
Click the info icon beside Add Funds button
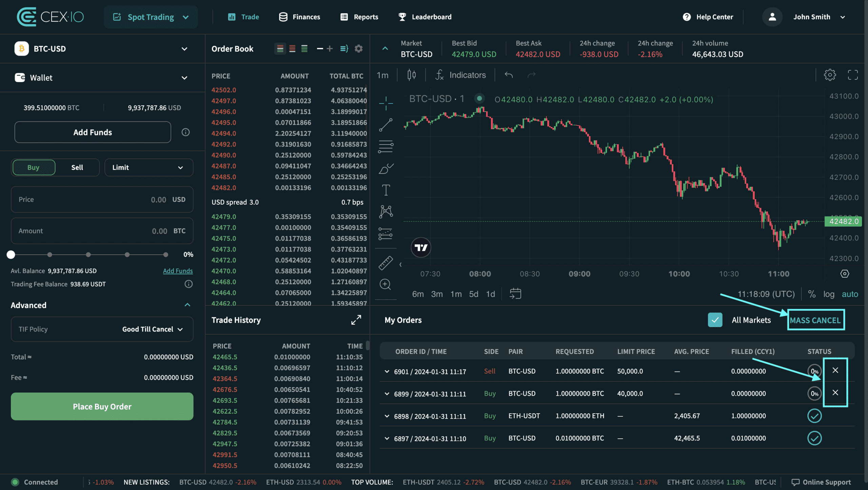point(185,132)
